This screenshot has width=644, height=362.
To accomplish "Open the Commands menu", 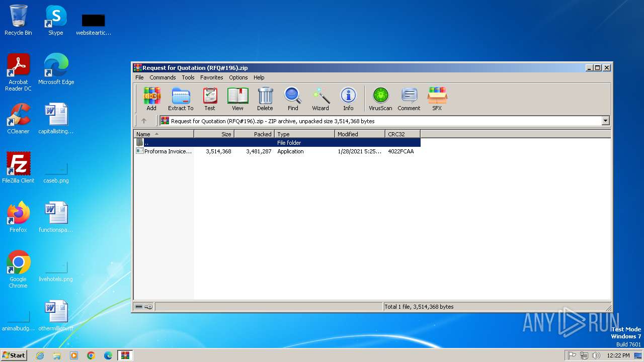I will pyautogui.click(x=163, y=77).
